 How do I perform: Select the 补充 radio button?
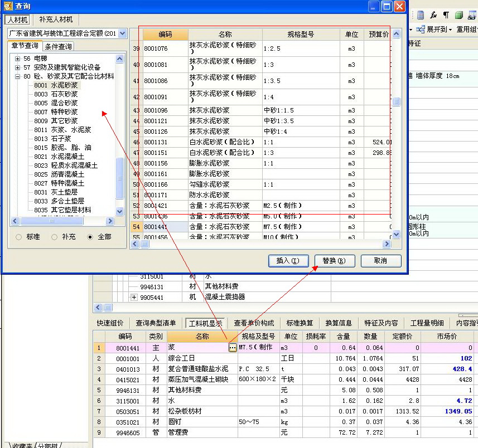(54, 237)
